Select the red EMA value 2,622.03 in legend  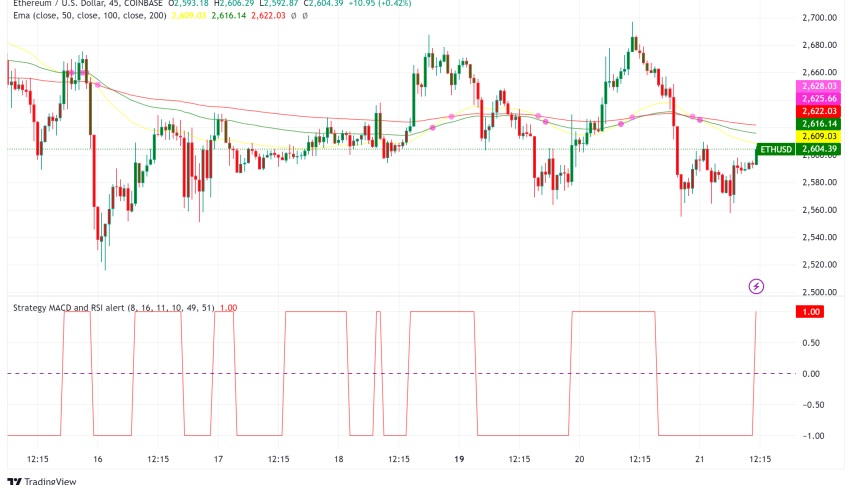point(268,16)
